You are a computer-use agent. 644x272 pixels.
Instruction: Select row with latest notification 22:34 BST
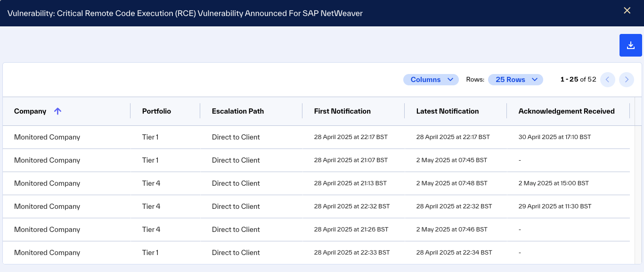pyautogui.click(x=317, y=253)
